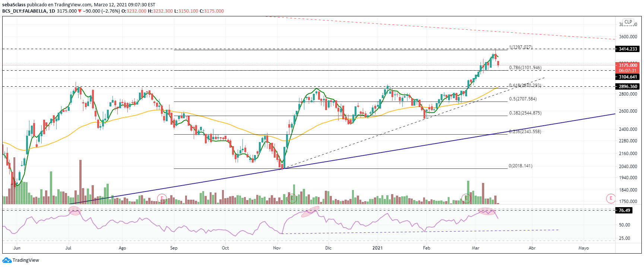644x267 pixels.
Task: Click the Mar label on time axis
Action: [476, 248]
